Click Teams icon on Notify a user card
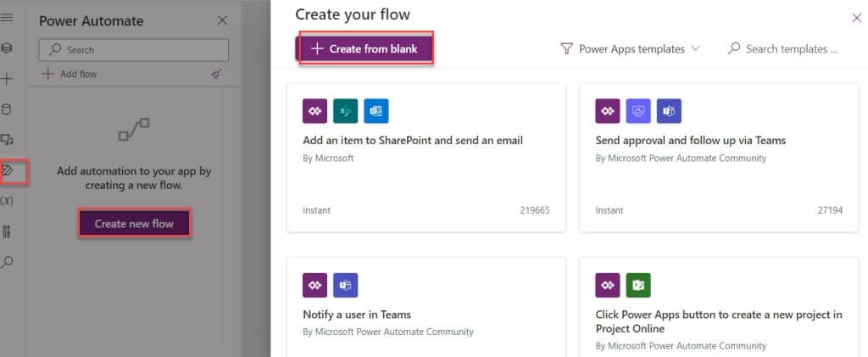The height and width of the screenshot is (357, 868). [346, 285]
